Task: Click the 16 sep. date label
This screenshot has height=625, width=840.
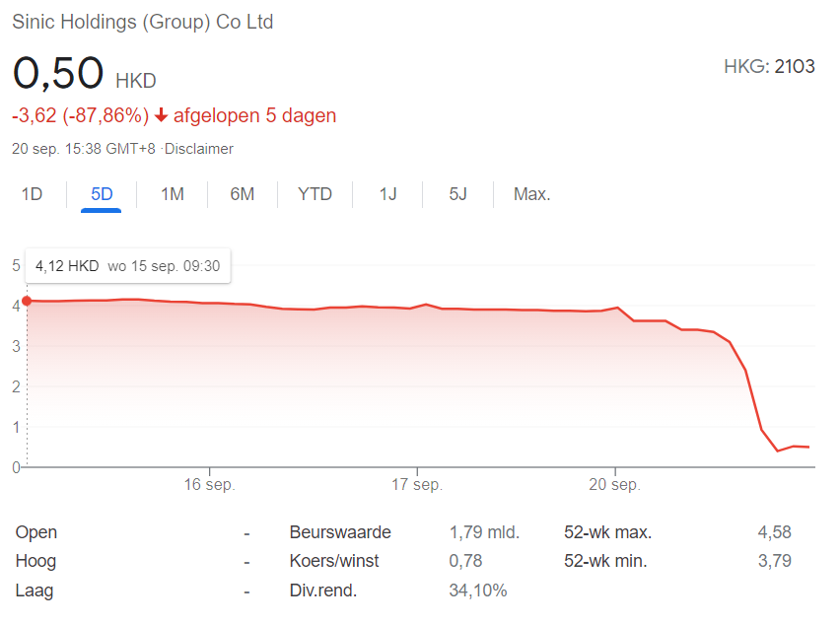Action: 209,485
